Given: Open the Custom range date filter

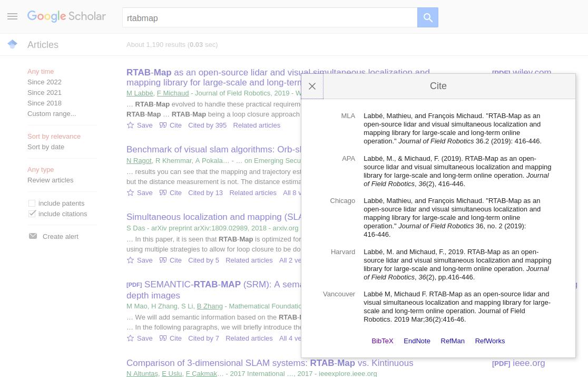Looking at the screenshot, I should (52, 113).
